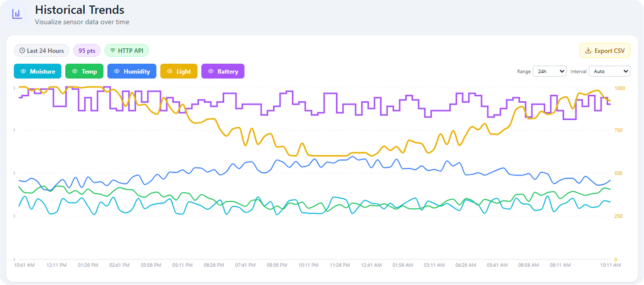Click the 07:41 PM x-axis label
This screenshot has width=644, height=285.
coord(245,265)
